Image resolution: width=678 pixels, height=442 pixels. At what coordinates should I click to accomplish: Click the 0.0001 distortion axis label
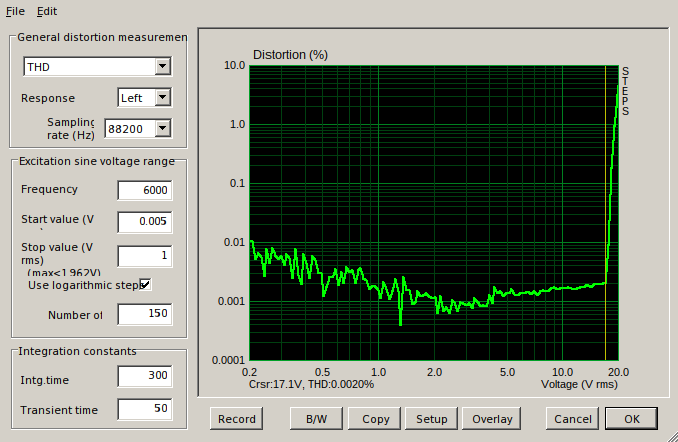coord(228,360)
